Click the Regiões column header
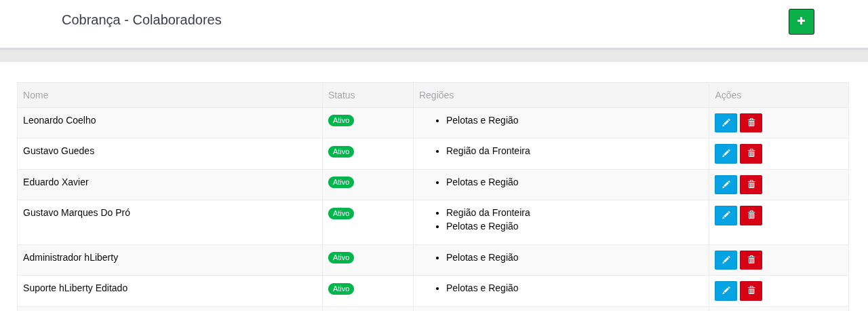 click(x=436, y=95)
